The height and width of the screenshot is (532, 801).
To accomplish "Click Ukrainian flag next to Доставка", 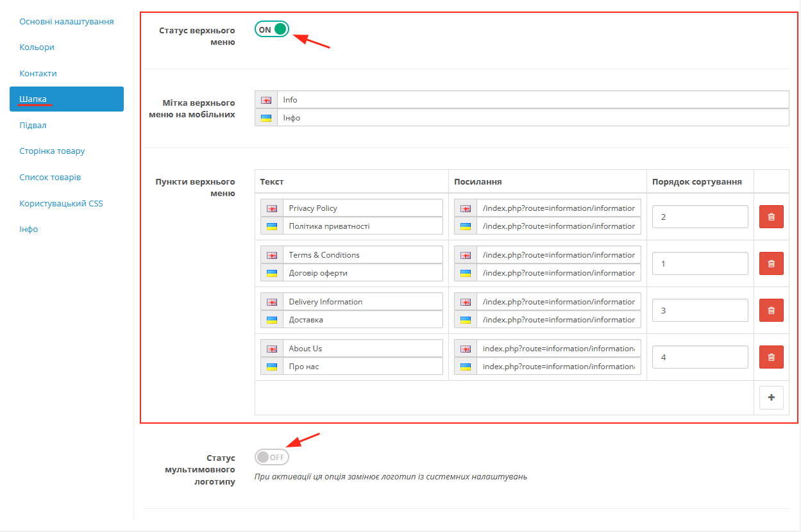I will point(272,320).
